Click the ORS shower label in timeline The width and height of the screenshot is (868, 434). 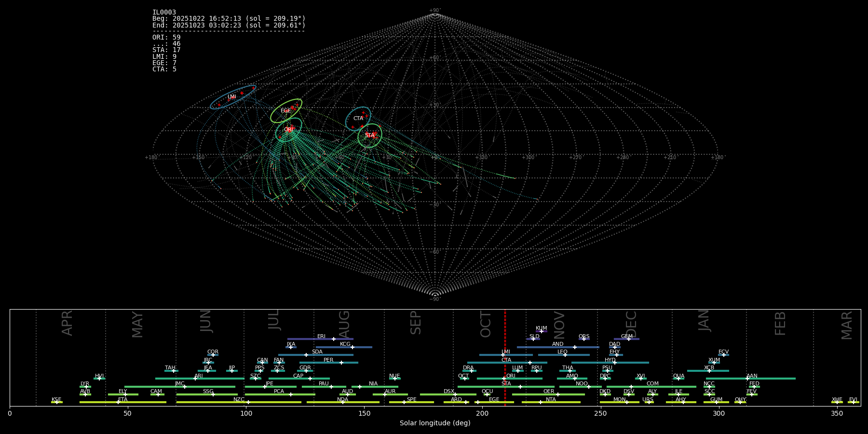[583, 337]
